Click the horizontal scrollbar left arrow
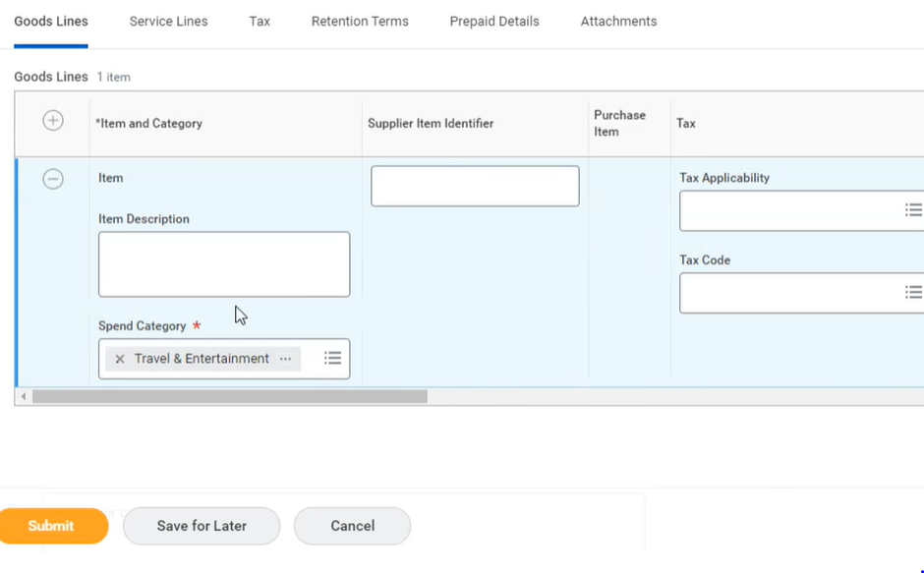 24,397
